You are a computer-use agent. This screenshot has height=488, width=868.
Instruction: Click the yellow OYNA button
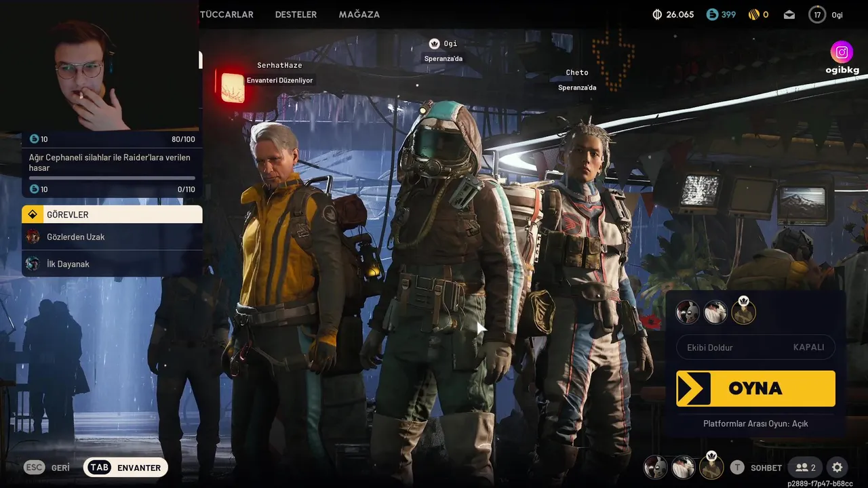755,388
